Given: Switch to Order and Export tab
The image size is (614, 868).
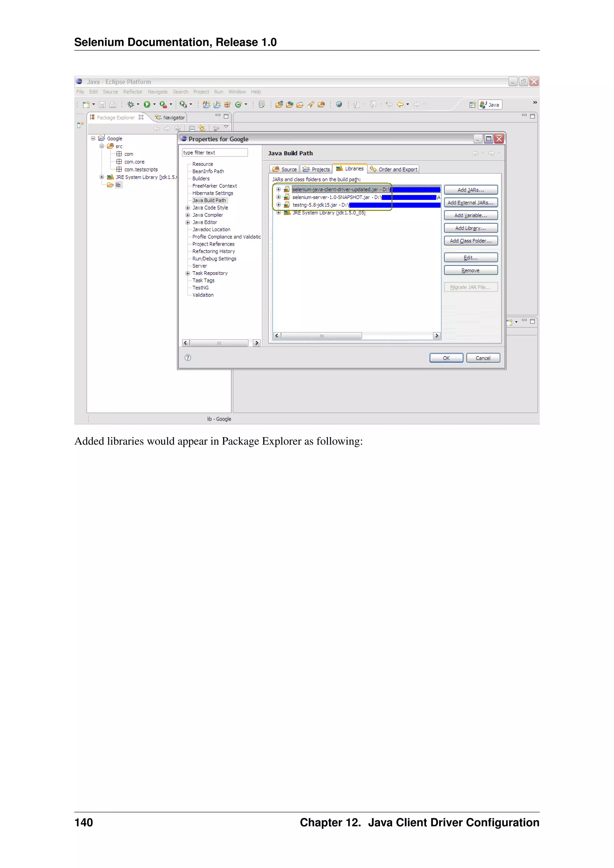Looking at the screenshot, I should coord(394,169).
